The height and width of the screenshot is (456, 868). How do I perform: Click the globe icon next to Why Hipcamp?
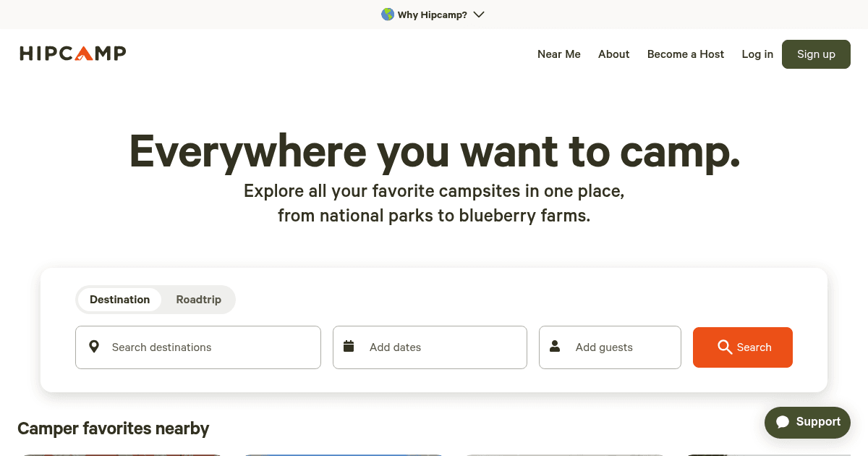coord(388,14)
